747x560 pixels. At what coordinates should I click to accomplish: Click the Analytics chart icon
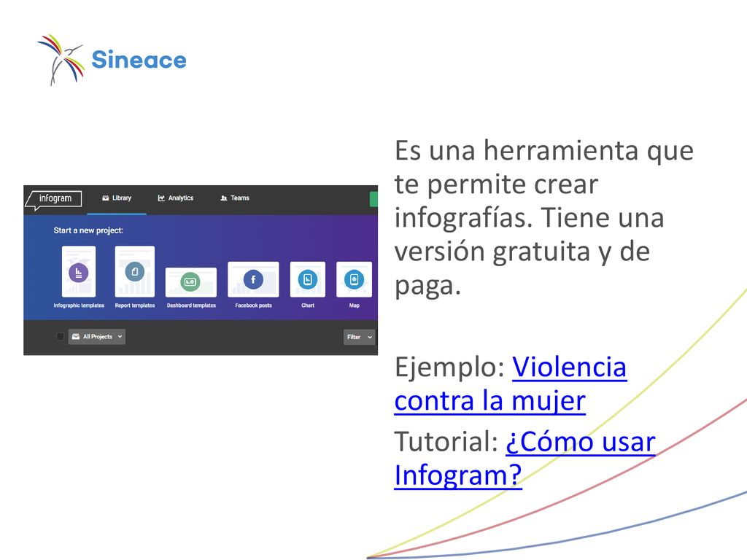(161, 198)
